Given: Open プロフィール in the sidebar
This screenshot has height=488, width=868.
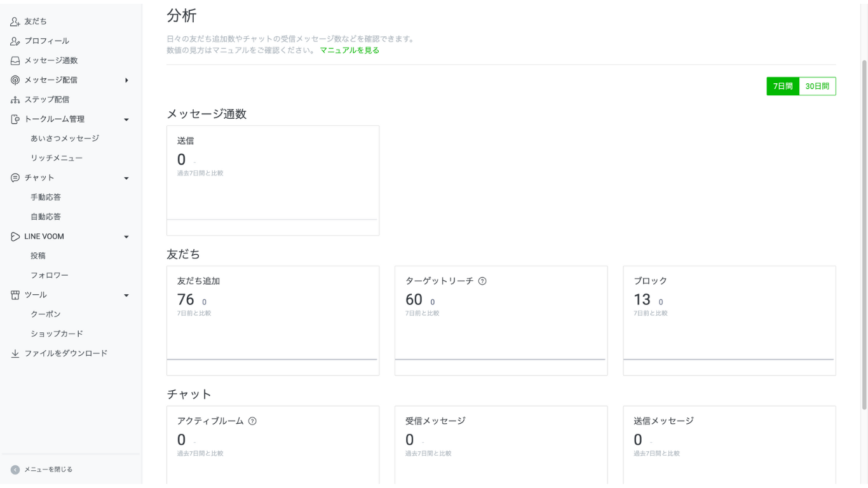Looking at the screenshot, I should pyautogui.click(x=47, y=41).
